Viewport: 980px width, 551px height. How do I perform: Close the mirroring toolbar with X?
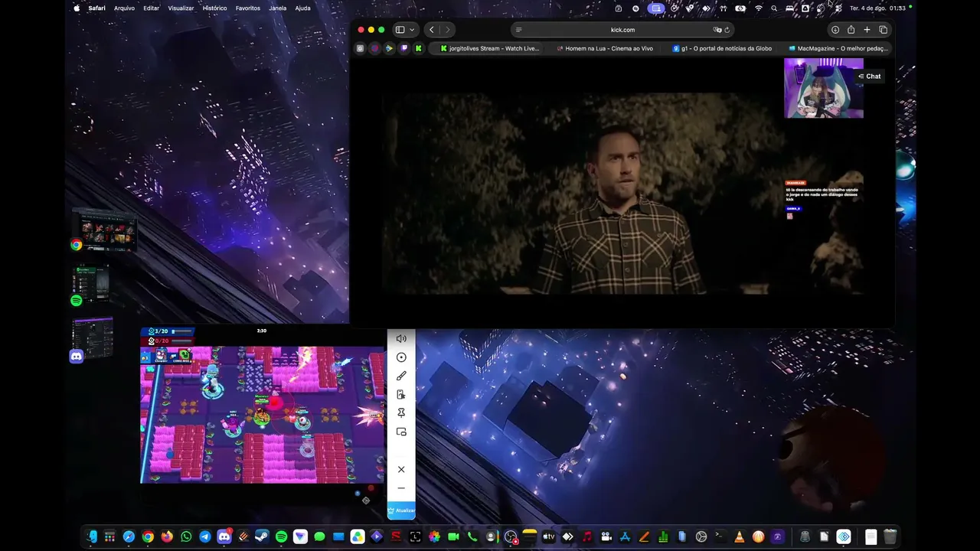401,469
